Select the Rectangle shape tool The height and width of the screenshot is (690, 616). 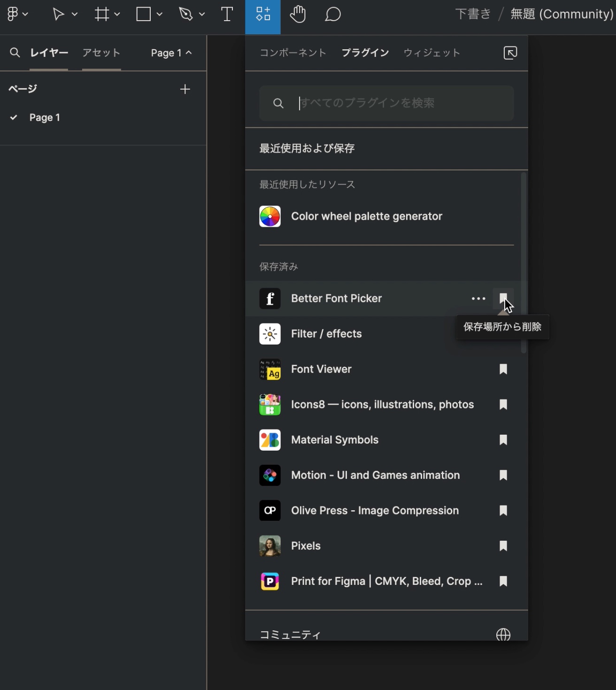144,15
